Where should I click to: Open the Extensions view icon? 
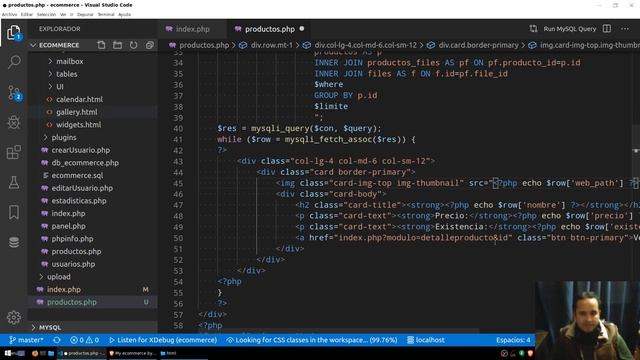coord(14,152)
